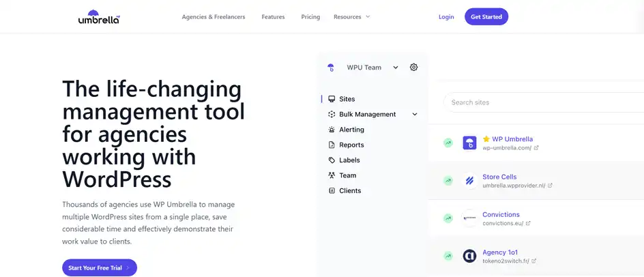Click the umbrella icon beside WPU Team
This screenshot has width=644, height=277.
(x=331, y=68)
